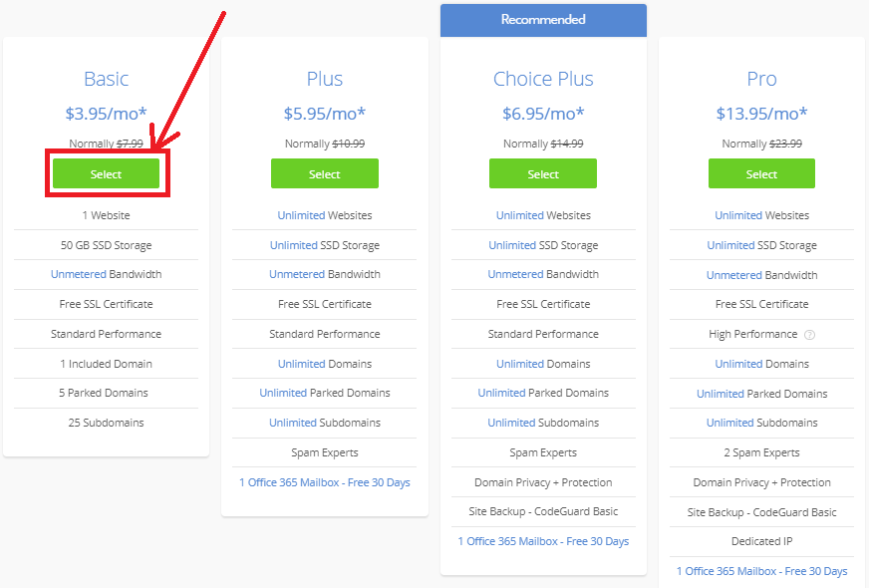Choose the Plus plan Select button
This screenshot has height=588, width=869.
(324, 174)
